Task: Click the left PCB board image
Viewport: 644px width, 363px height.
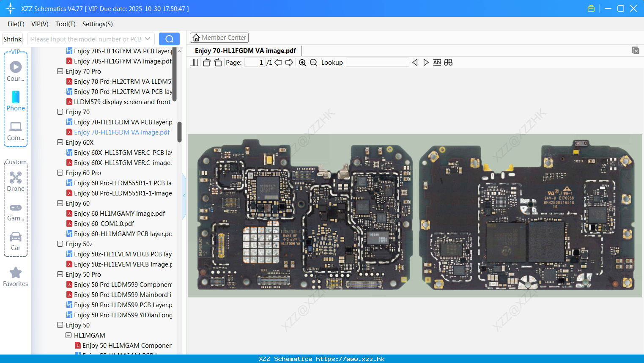Action: click(x=305, y=215)
